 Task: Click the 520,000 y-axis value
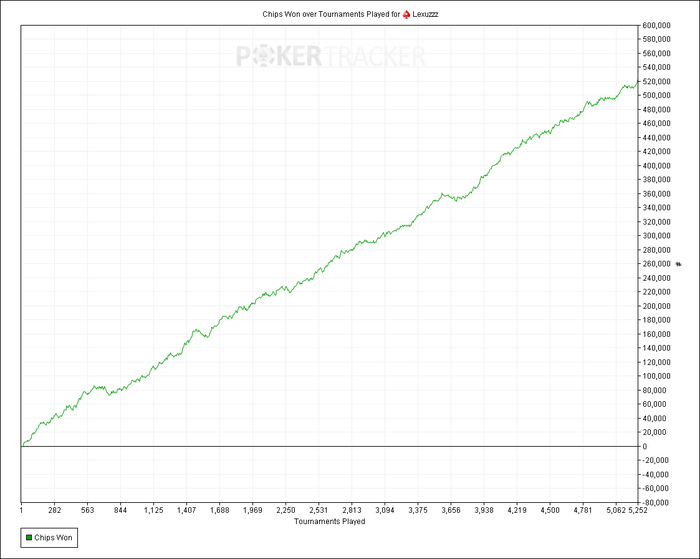(656, 81)
